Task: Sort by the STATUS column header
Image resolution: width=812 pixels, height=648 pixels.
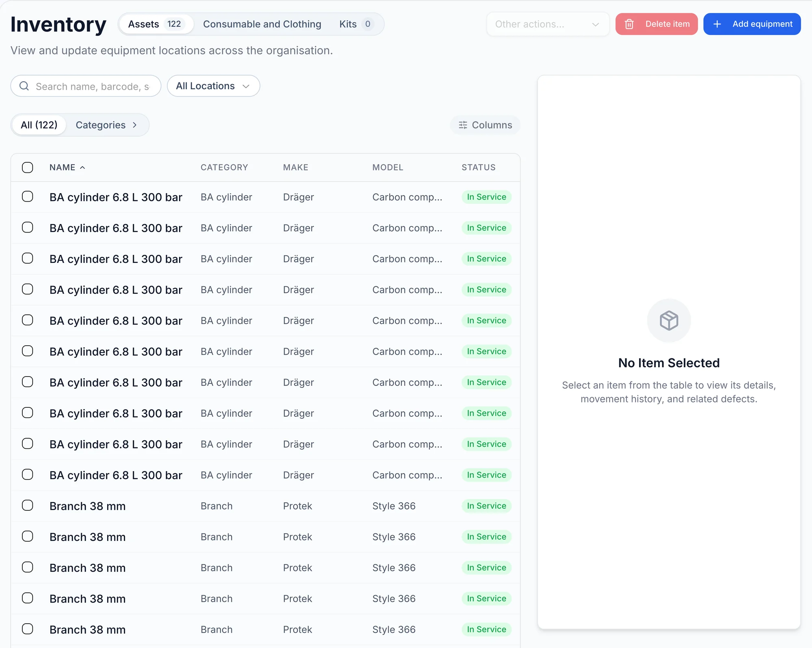Action: pos(478,168)
